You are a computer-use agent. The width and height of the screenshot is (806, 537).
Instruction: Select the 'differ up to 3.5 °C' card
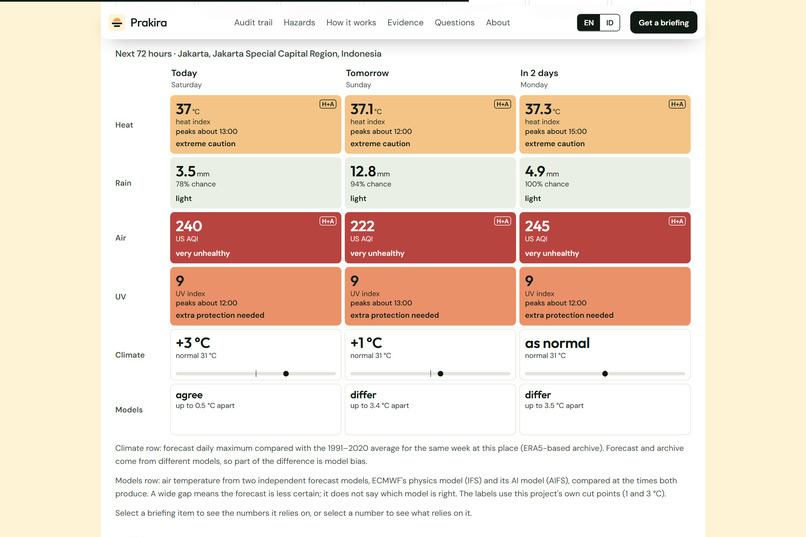[x=605, y=409]
